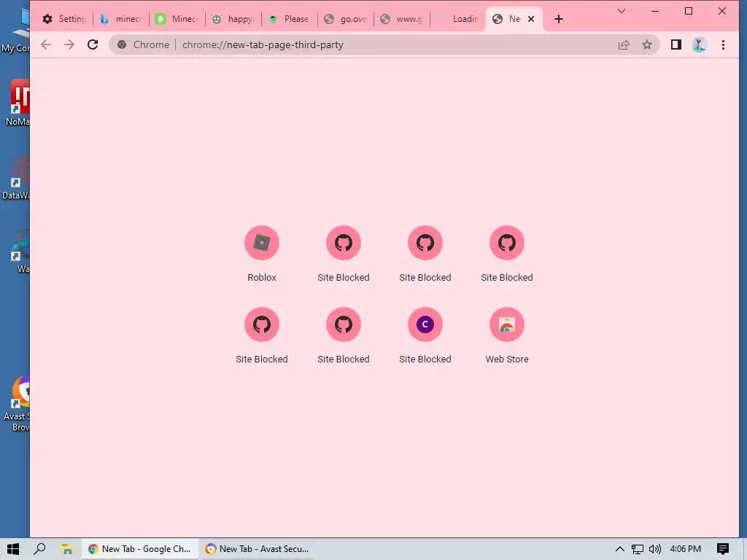Reload the current page
Image resolution: width=747 pixels, height=560 pixels.
tap(93, 44)
